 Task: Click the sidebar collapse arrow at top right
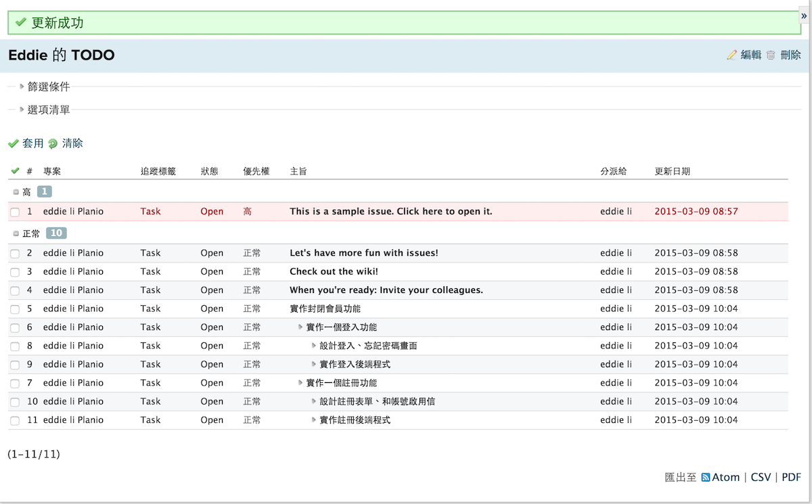[x=804, y=16]
